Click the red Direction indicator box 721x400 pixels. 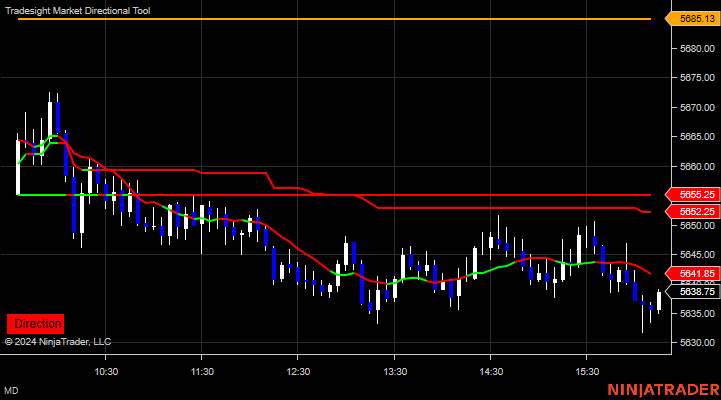pyautogui.click(x=35, y=324)
